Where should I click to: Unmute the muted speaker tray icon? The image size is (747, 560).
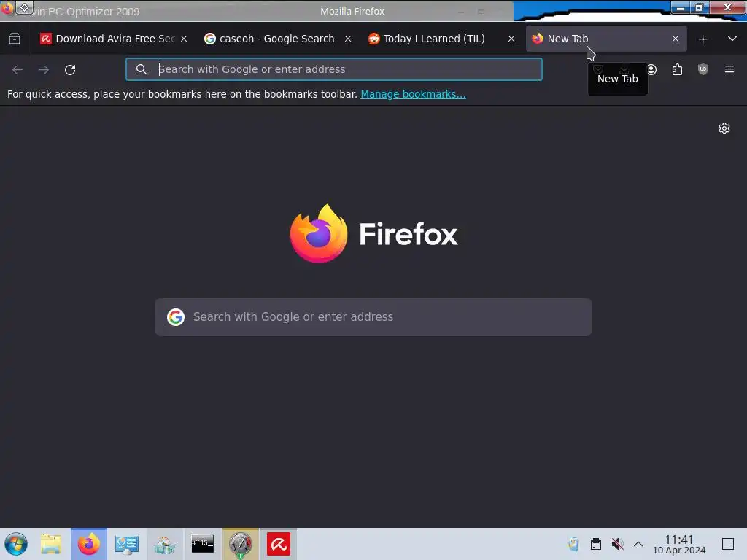pyautogui.click(x=617, y=544)
